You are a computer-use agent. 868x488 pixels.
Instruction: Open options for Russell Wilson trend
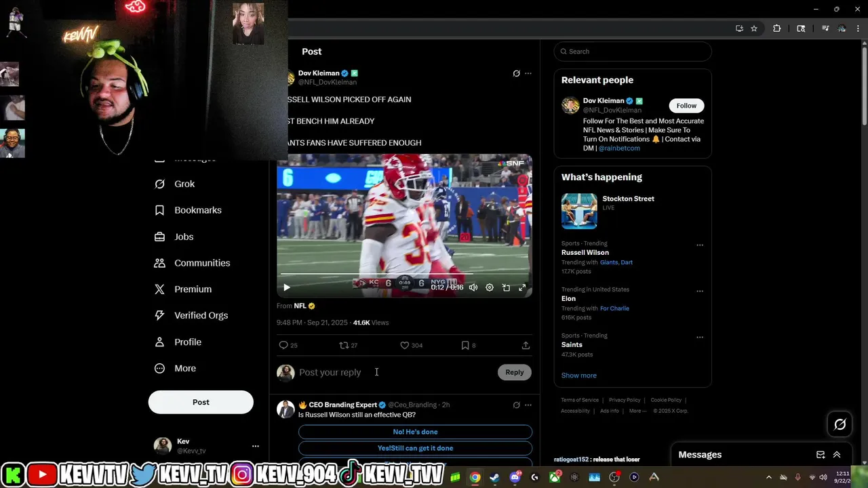[x=700, y=245]
